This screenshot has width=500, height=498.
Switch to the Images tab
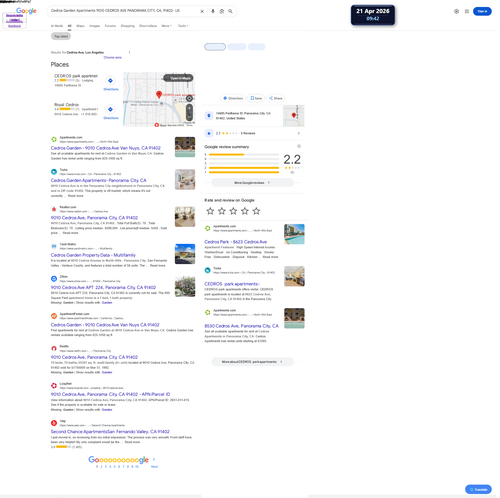point(95,26)
